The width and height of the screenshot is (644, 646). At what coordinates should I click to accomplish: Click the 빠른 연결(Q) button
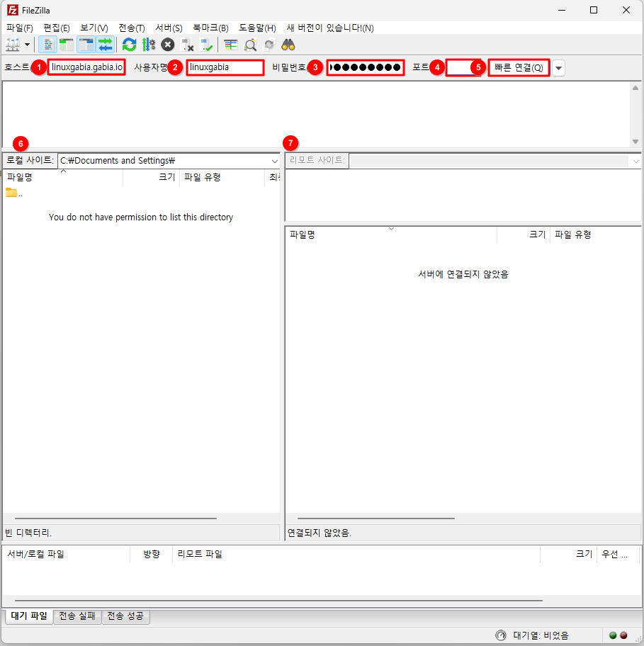point(519,67)
